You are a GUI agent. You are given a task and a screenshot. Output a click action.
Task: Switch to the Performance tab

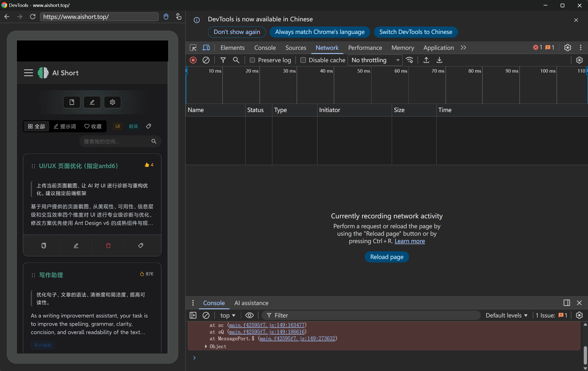[365, 48]
